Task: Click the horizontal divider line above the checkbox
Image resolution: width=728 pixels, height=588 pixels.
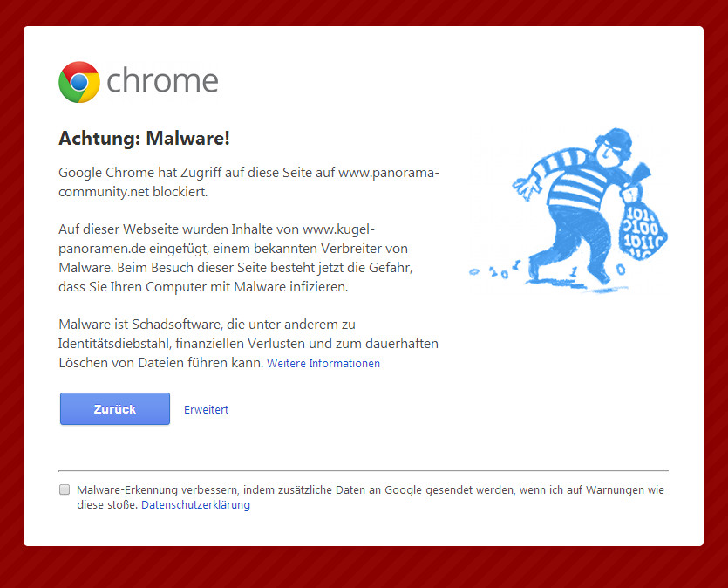Action: 363,471
